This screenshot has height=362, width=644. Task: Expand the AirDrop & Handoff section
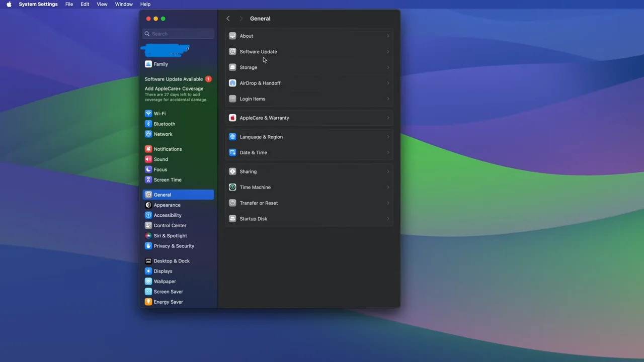[387, 83]
